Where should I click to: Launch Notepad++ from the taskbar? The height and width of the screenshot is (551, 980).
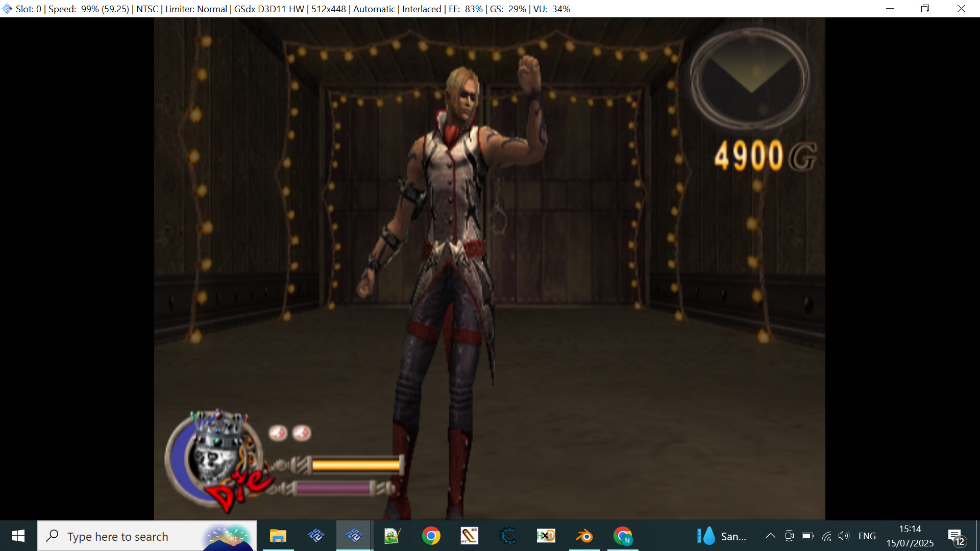click(x=392, y=536)
